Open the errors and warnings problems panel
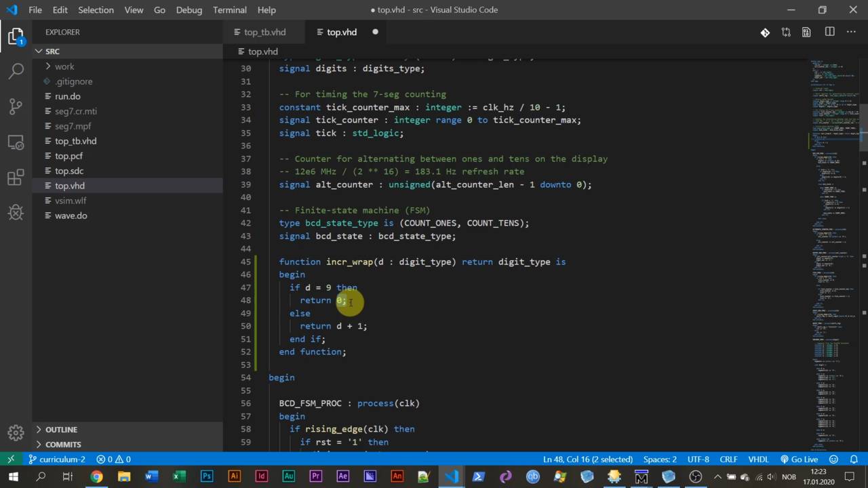This screenshot has width=868, height=488. coord(113,459)
